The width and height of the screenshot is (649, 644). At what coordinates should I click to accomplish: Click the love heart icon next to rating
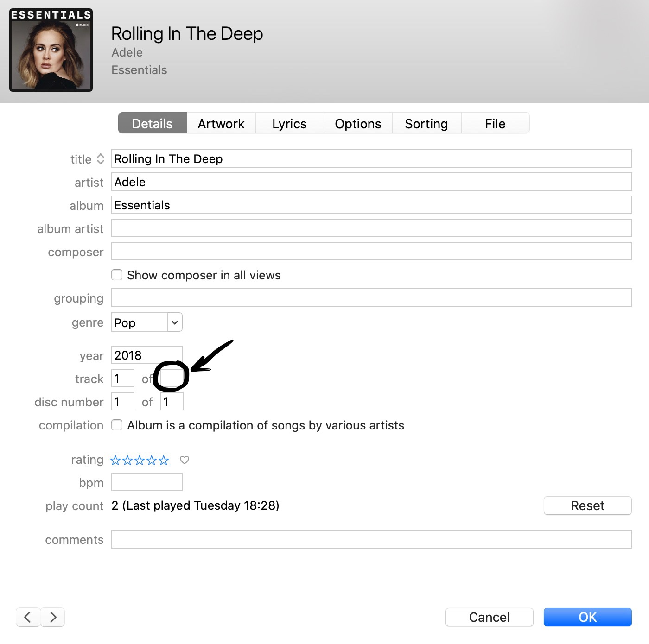tap(185, 460)
